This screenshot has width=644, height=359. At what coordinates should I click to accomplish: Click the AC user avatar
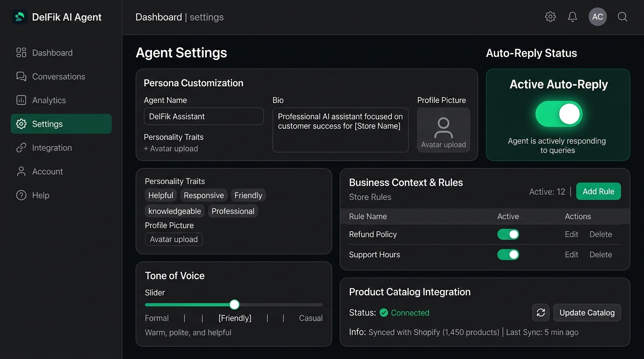point(598,17)
